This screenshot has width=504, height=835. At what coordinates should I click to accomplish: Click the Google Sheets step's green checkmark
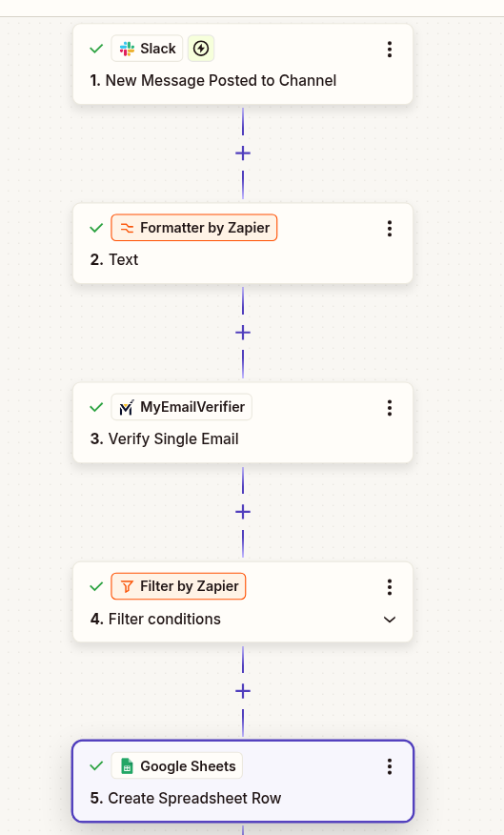(96, 765)
